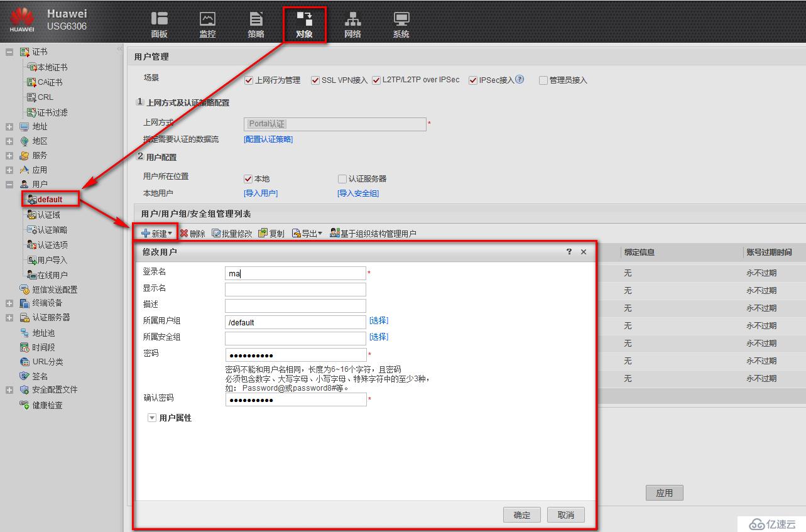
Task: Expand the 用户属性 section in dialog
Action: [x=151, y=418]
